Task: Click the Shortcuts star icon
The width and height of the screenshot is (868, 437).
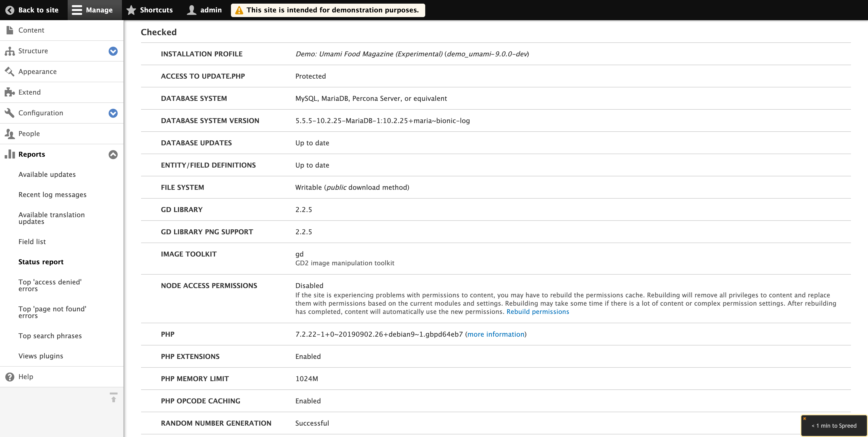Action: coord(131,10)
